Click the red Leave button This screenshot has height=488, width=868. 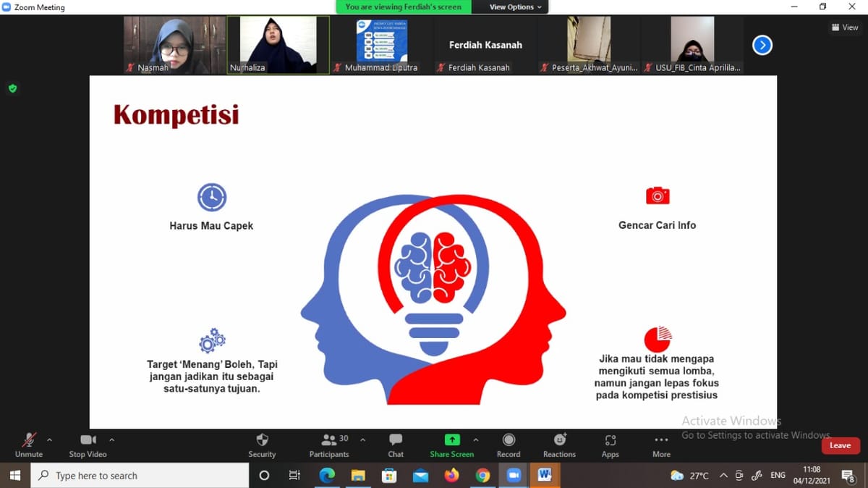(840, 445)
